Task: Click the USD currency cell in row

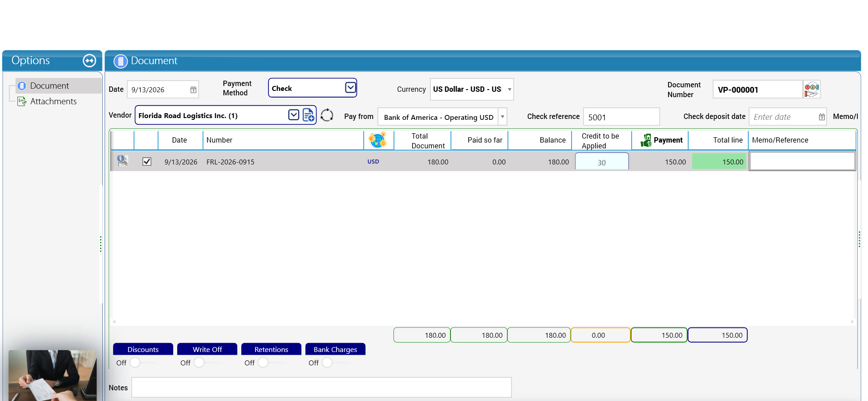Action: (x=373, y=161)
